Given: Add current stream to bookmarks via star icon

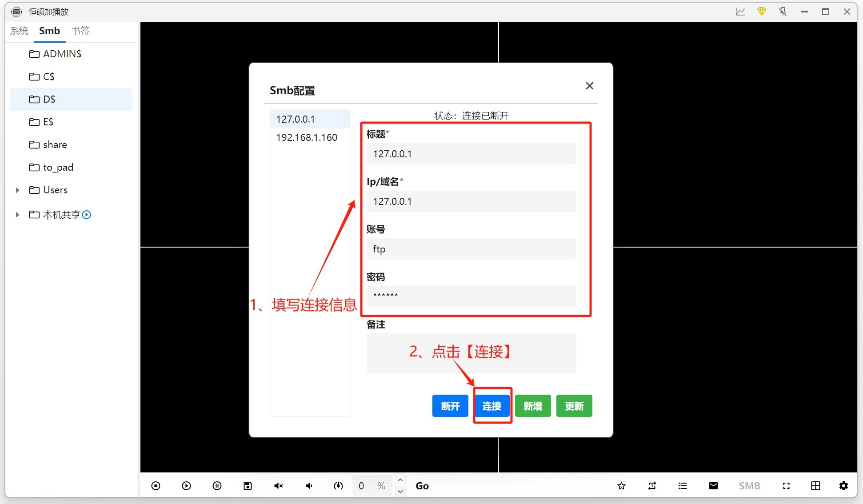Looking at the screenshot, I should [621, 486].
